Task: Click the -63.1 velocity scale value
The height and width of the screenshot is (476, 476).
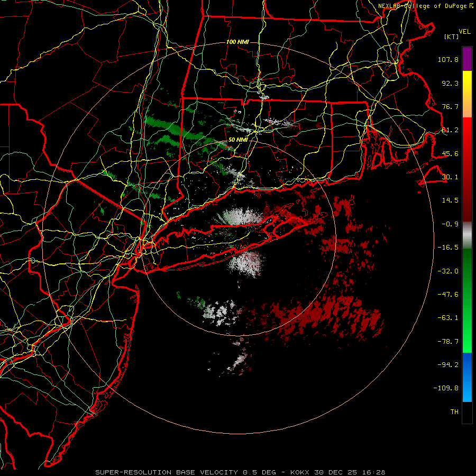Action: 448,318
